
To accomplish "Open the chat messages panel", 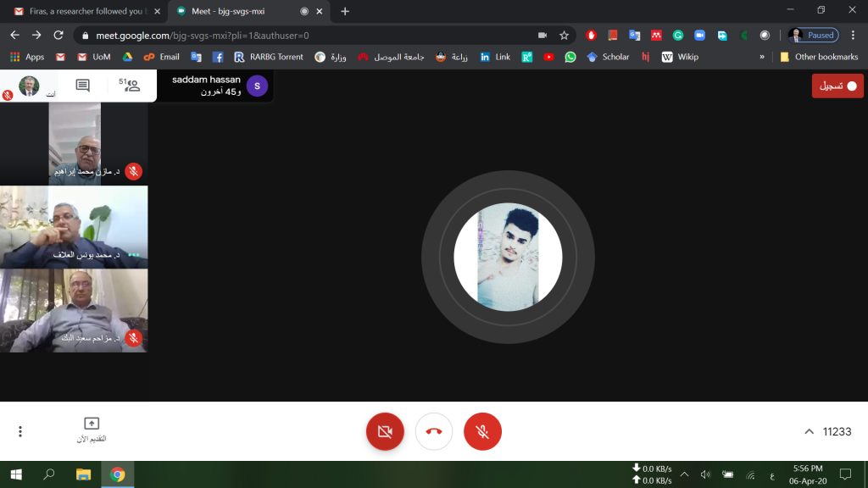I will [82, 86].
